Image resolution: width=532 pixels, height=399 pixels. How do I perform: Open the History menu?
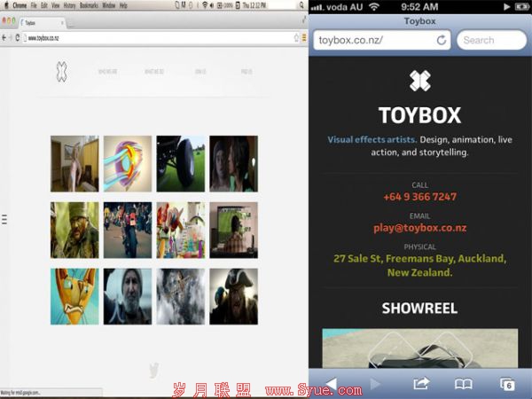69,5
